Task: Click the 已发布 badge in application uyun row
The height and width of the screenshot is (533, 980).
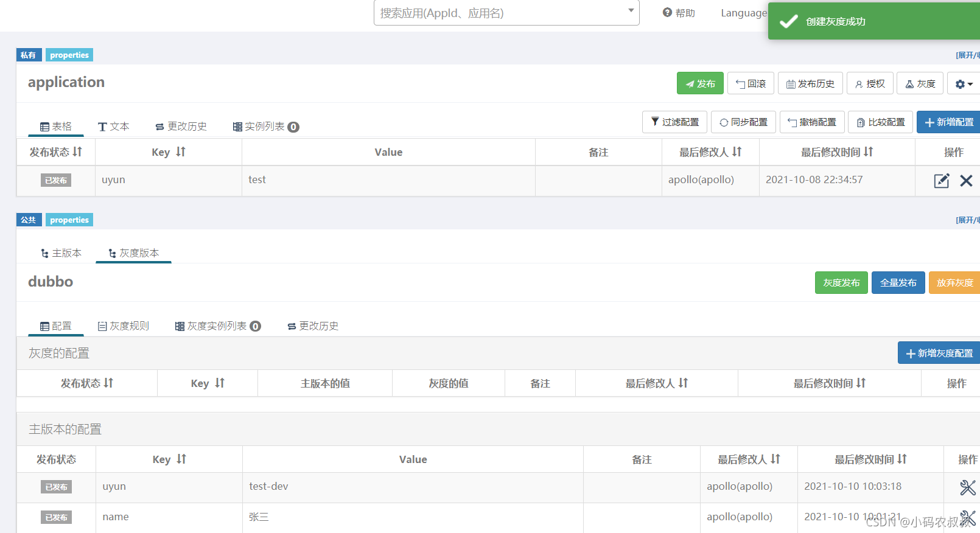Action: (56, 180)
